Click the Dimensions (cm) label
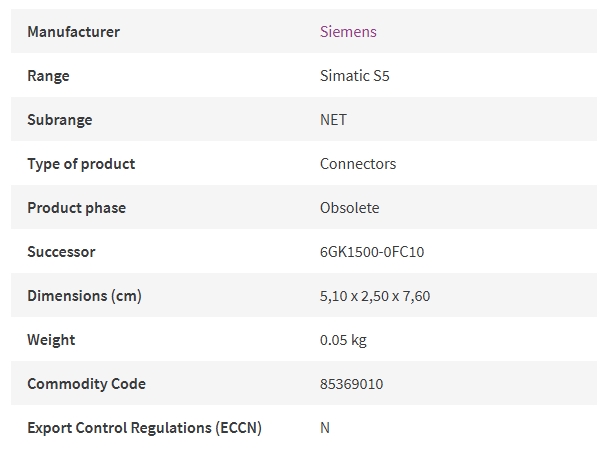The image size is (610, 449). 84,296
